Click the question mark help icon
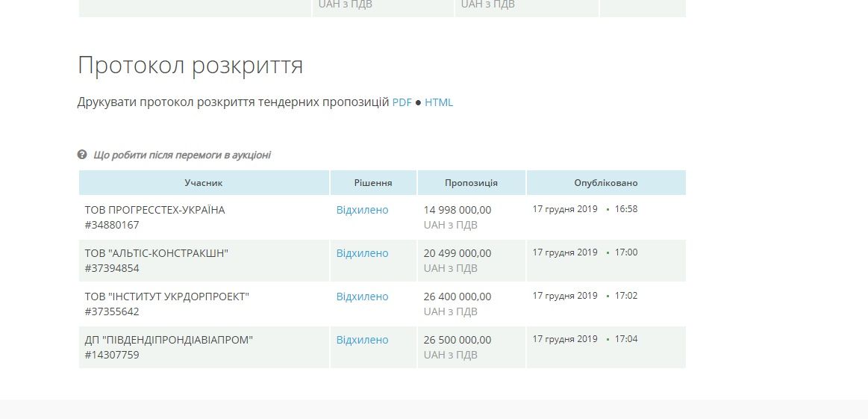This screenshot has width=868, height=419. [x=82, y=155]
